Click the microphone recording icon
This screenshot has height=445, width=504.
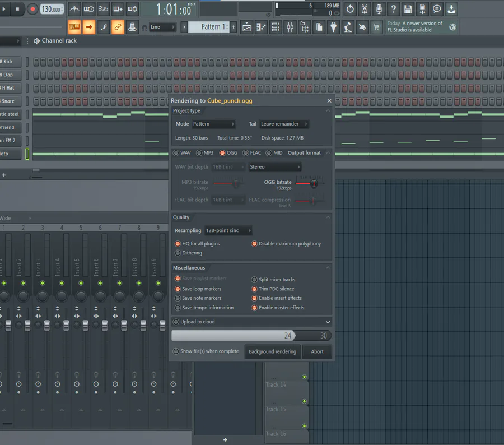pyautogui.click(x=379, y=9)
